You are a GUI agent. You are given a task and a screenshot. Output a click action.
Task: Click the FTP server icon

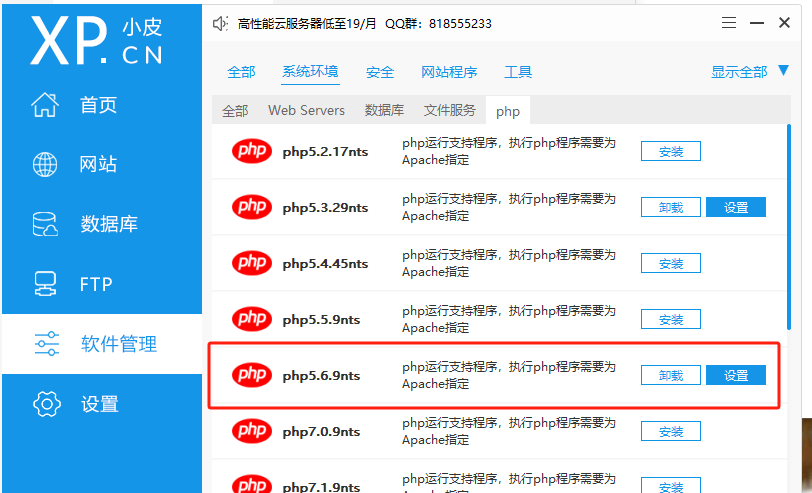click(45, 284)
